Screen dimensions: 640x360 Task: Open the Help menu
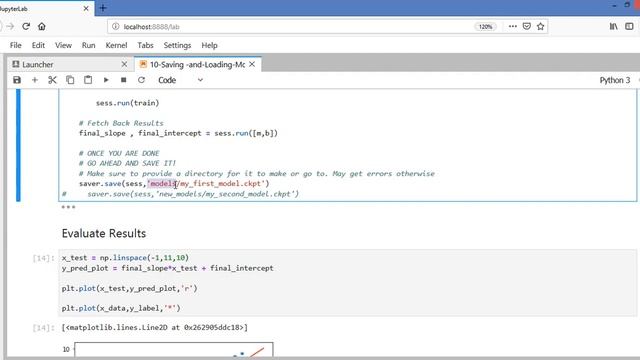point(209,45)
